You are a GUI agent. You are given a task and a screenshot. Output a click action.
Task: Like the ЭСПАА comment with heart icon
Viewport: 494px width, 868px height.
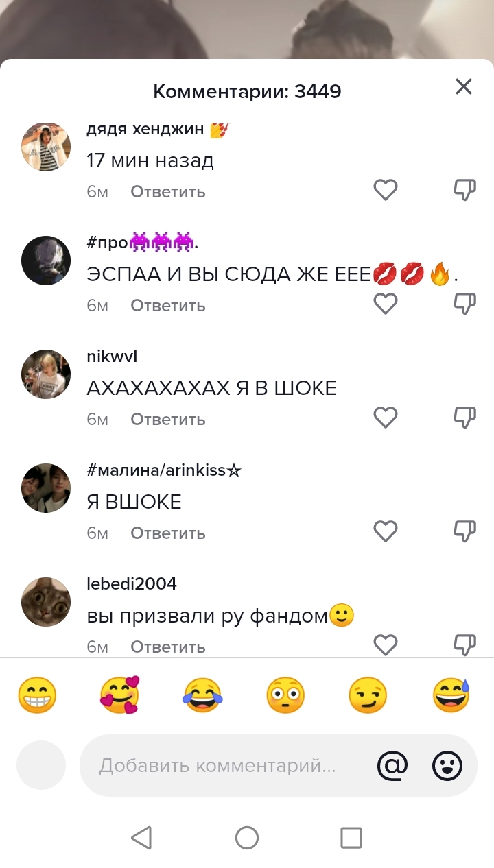(386, 303)
